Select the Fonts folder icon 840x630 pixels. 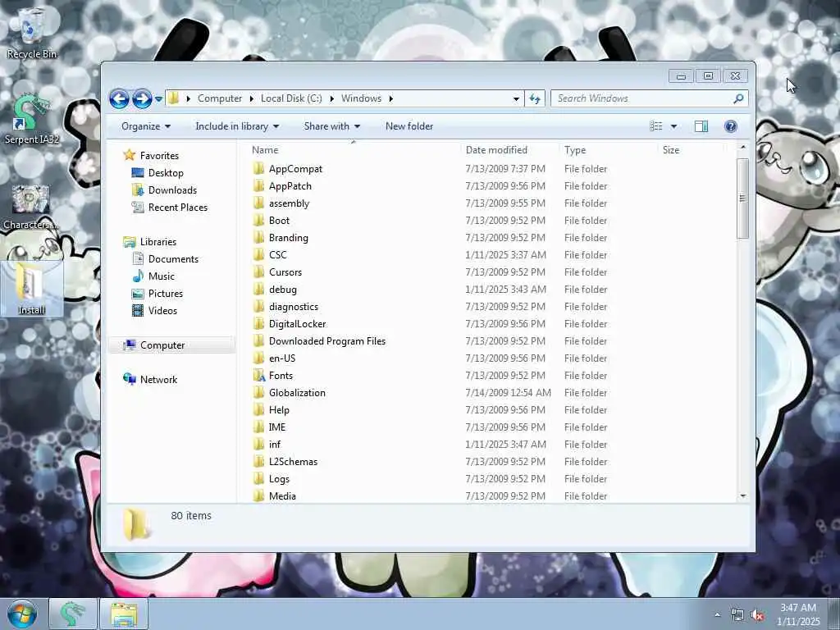pos(258,376)
